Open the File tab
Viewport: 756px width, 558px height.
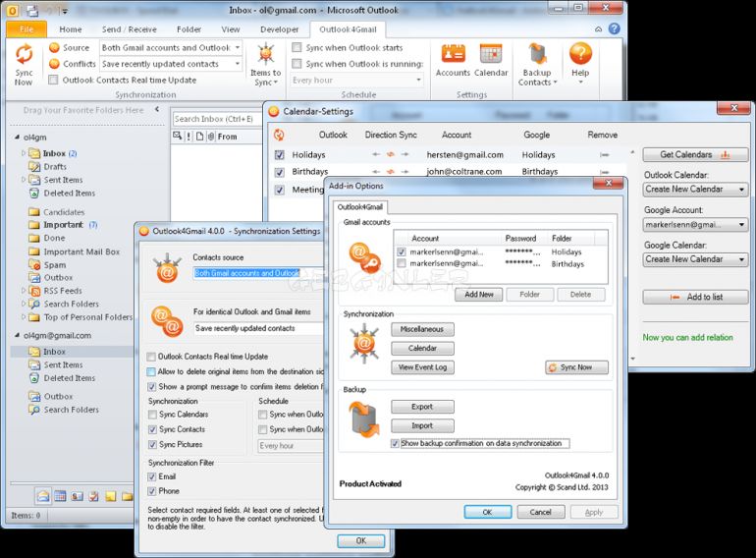coord(27,29)
